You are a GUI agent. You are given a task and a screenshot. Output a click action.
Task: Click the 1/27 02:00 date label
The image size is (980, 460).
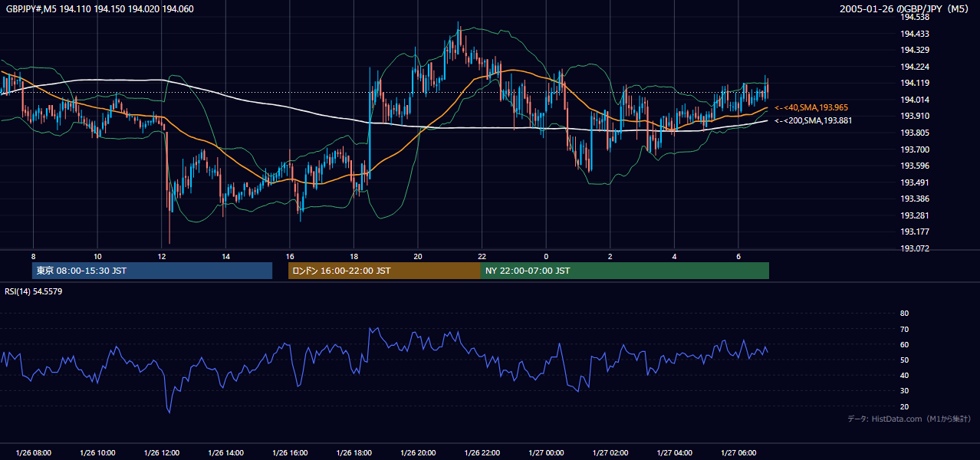[x=610, y=453]
